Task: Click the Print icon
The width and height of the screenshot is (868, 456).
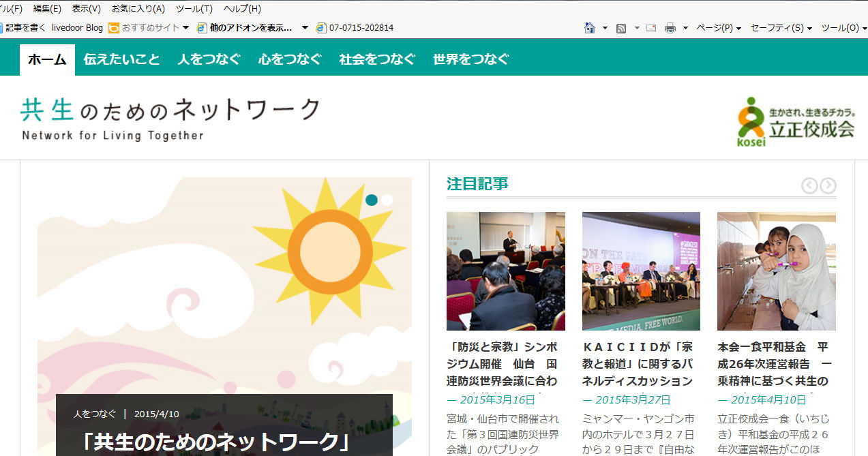Action: (x=670, y=28)
